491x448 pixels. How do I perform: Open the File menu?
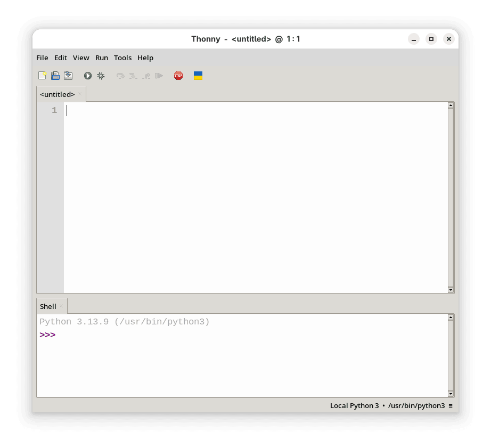coord(42,58)
